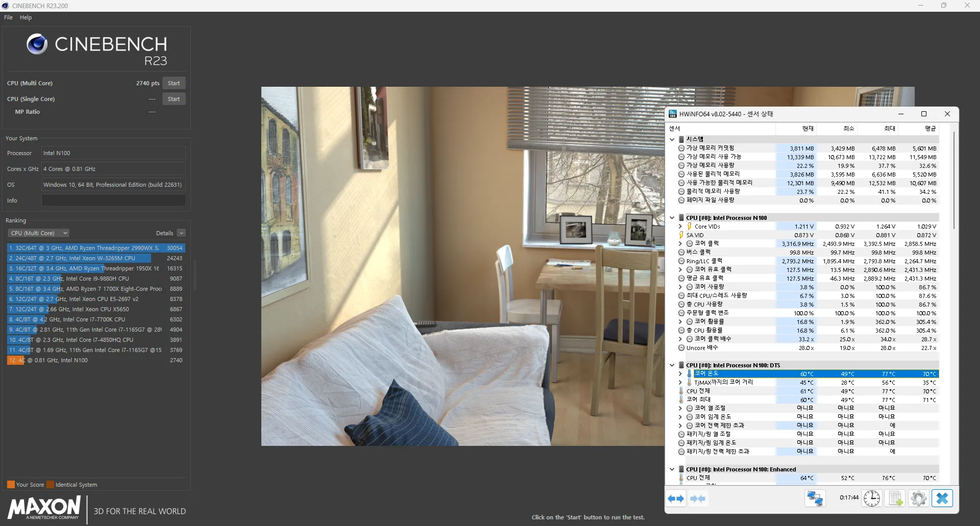Expand the 코어 열 조절 row
The image size is (980, 526).
[x=680, y=409]
